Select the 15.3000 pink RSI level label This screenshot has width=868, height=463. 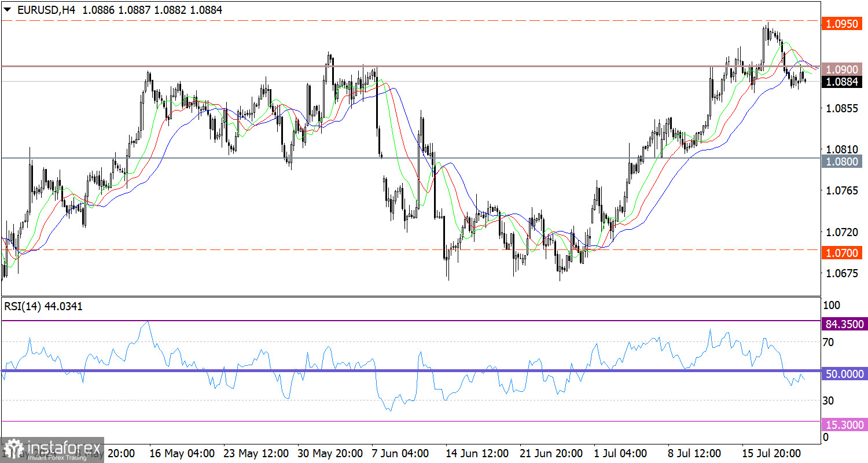point(844,425)
